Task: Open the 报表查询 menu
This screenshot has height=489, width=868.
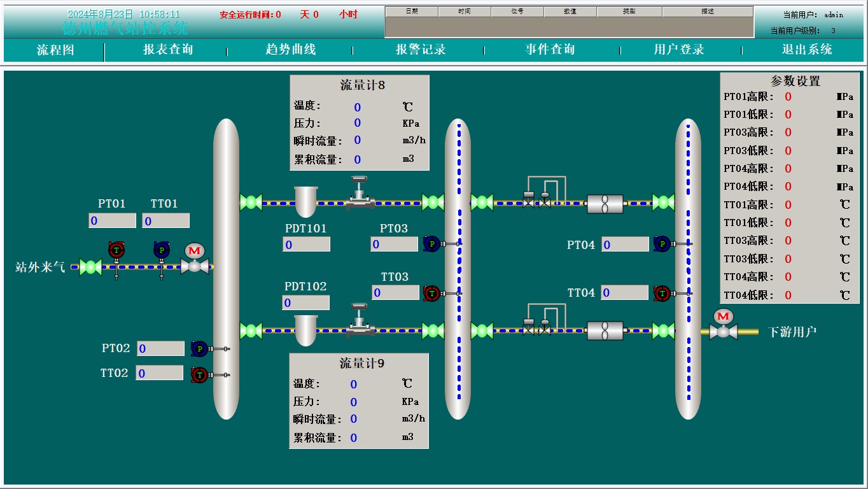Action: pos(167,50)
